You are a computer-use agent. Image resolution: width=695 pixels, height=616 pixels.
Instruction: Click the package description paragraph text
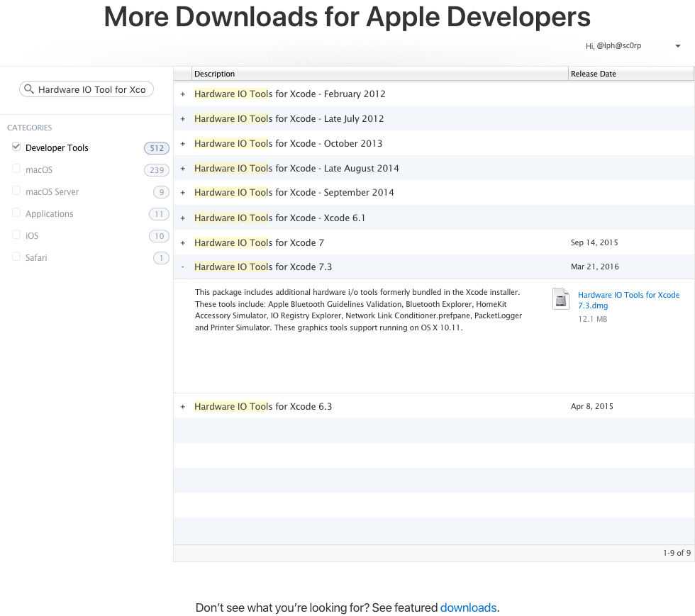pyautogui.click(x=358, y=310)
